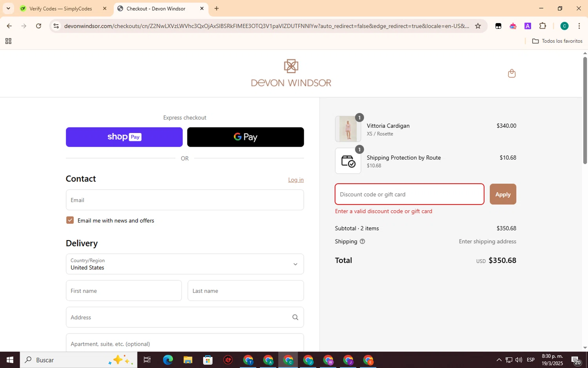
Task: Apply the discount code
Action: (x=503, y=194)
